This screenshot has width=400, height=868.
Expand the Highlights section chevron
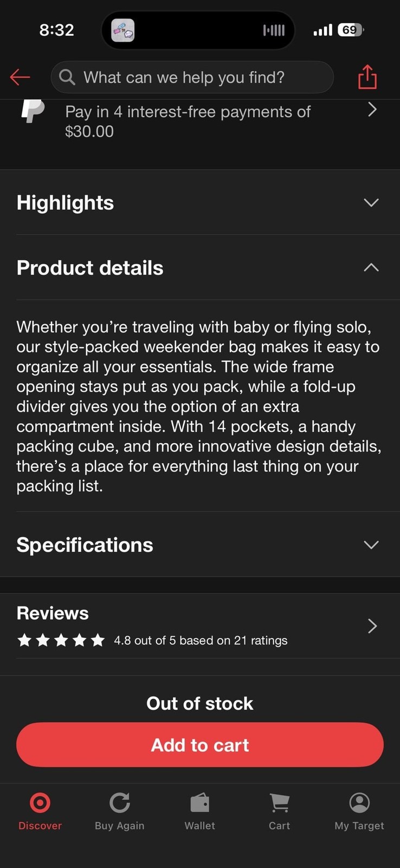click(371, 203)
